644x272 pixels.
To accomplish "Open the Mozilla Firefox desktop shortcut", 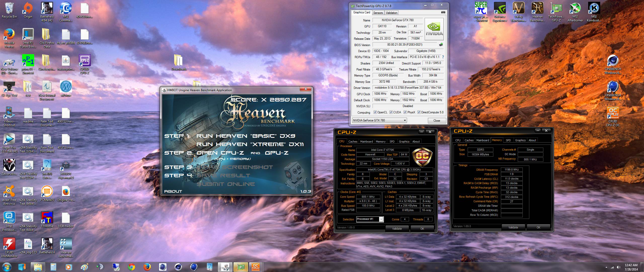I will coord(9,38).
